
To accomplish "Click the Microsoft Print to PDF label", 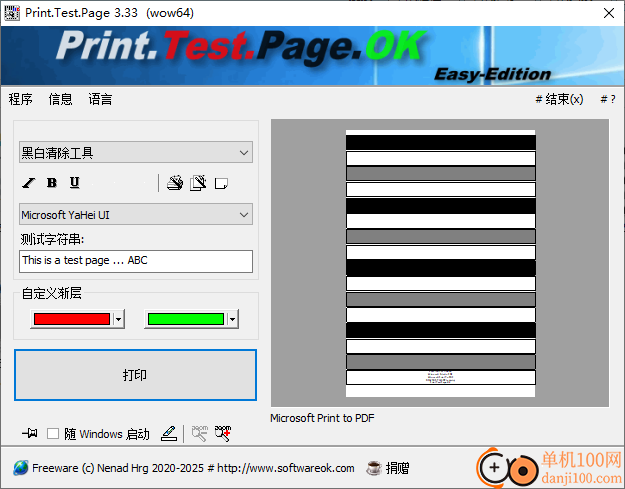I will tap(322, 418).
